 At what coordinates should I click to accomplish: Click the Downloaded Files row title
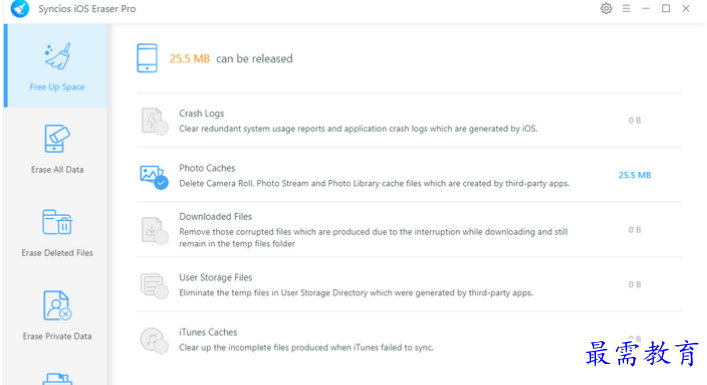(216, 216)
